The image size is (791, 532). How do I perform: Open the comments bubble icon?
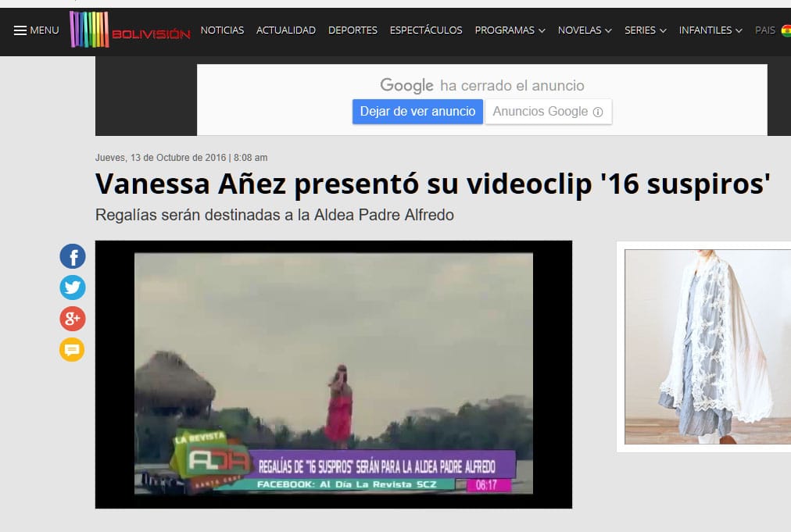[x=72, y=349]
